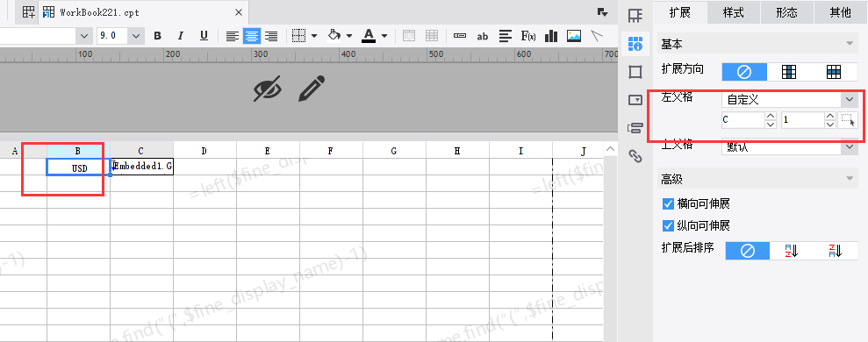The image size is (868, 342).
Task: Open the font color dropdown arrow
Action: click(384, 37)
